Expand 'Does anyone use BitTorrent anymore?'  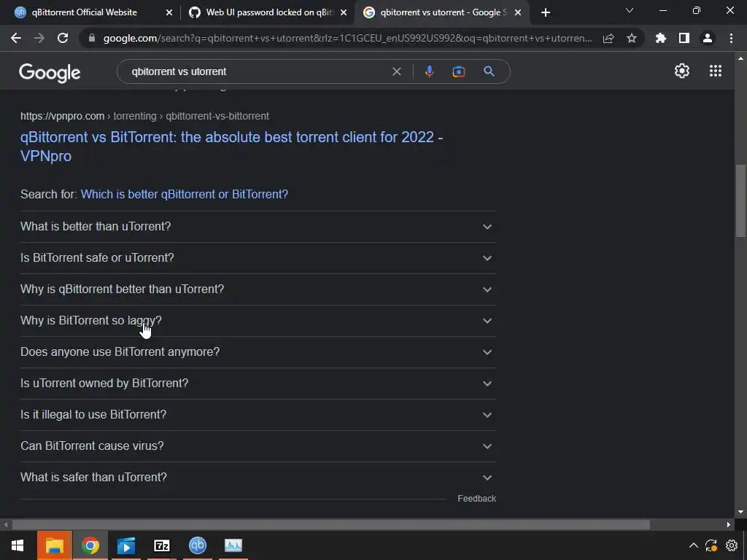click(258, 352)
